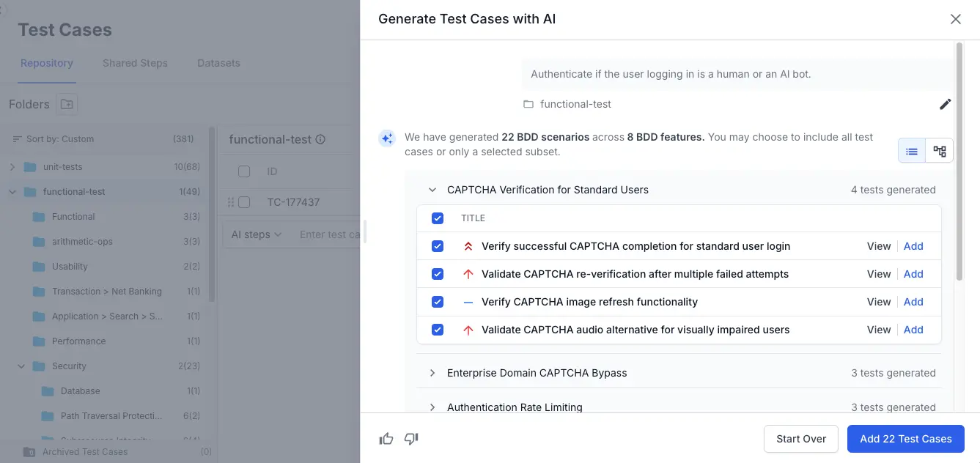Click the folder tree scrollbar
Image resolution: width=980 pixels, height=463 pixels.
(x=212, y=214)
